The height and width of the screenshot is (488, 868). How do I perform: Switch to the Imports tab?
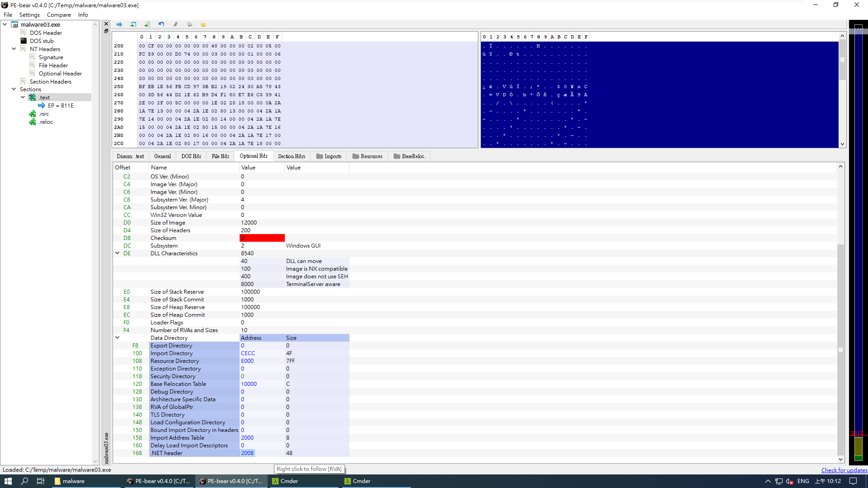click(329, 156)
